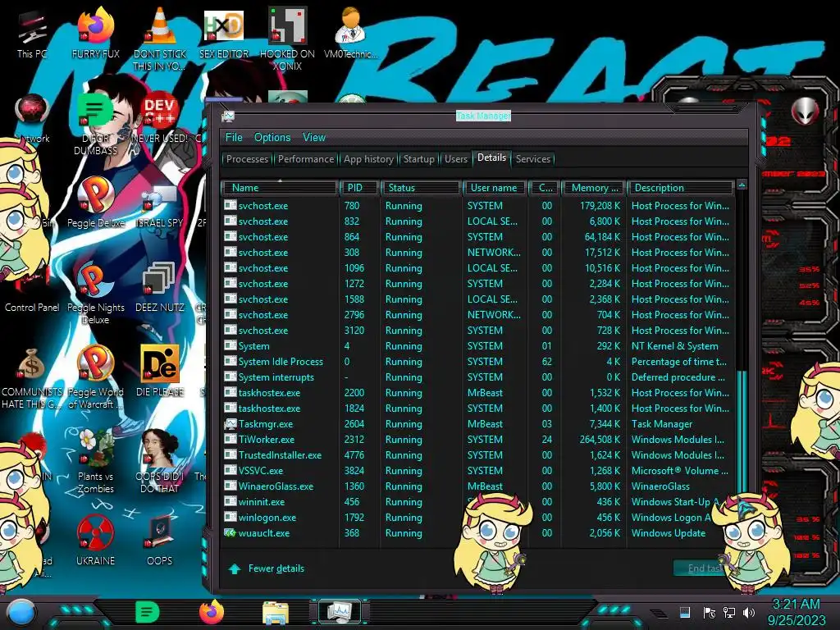Viewport: 840px width, 630px height.
Task: Select the VSSVC.exe process row
Action: coord(477,470)
